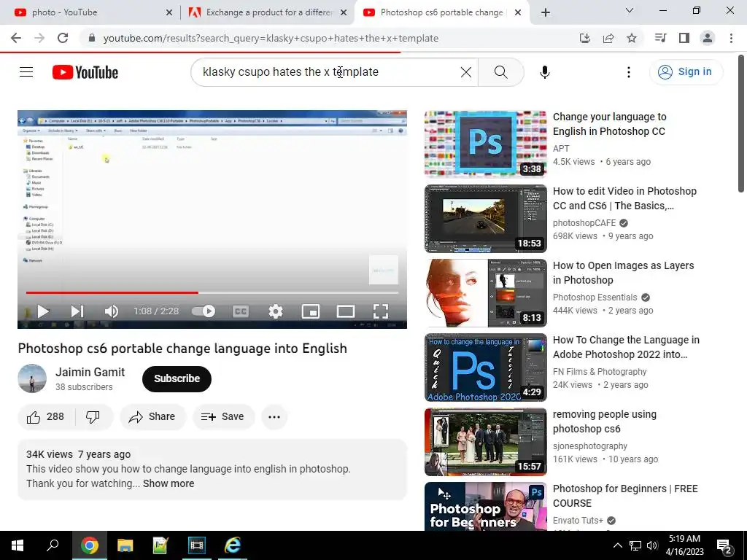Viewport: 747px width, 560px height.
Task: Skip to the next video
Action: [77, 311]
